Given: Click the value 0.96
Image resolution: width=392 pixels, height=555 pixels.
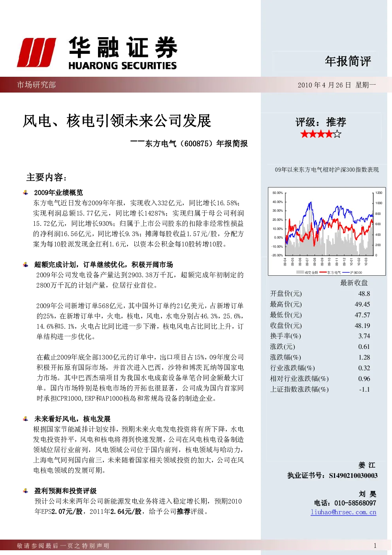Looking at the screenshot, I should (364, 379).
